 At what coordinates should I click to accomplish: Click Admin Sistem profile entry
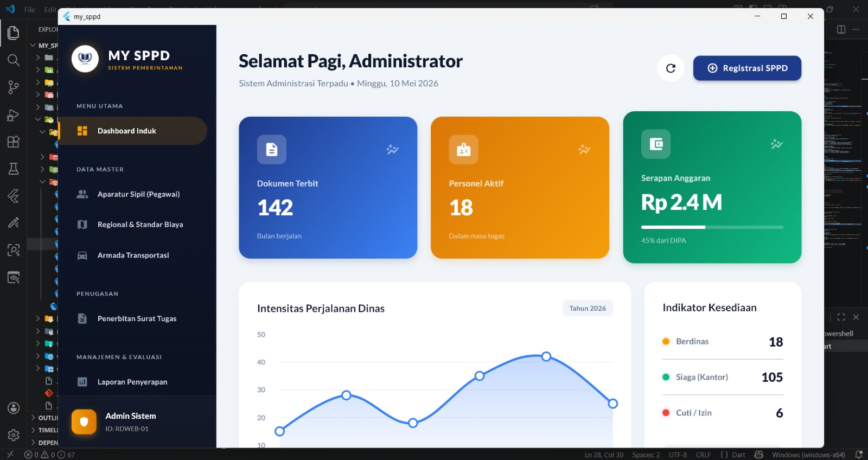point(137,422)
